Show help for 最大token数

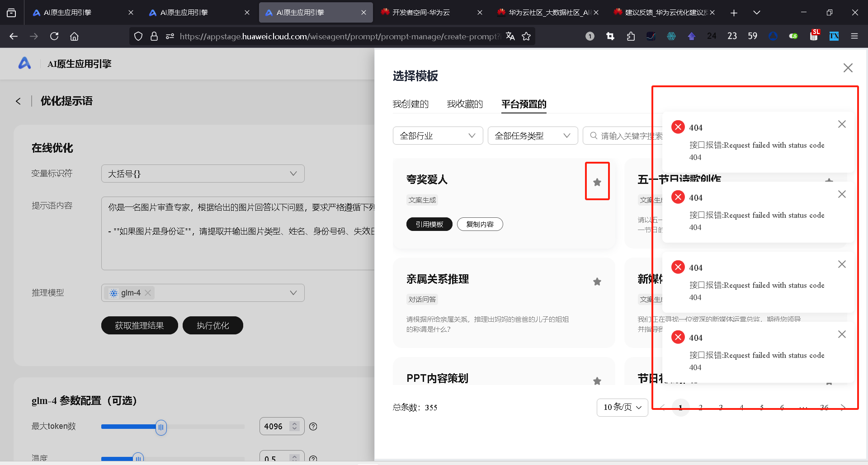(x=313, y=426)
